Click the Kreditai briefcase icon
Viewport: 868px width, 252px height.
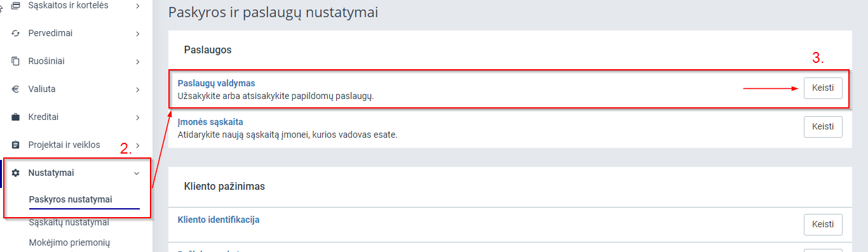point(16,117)
